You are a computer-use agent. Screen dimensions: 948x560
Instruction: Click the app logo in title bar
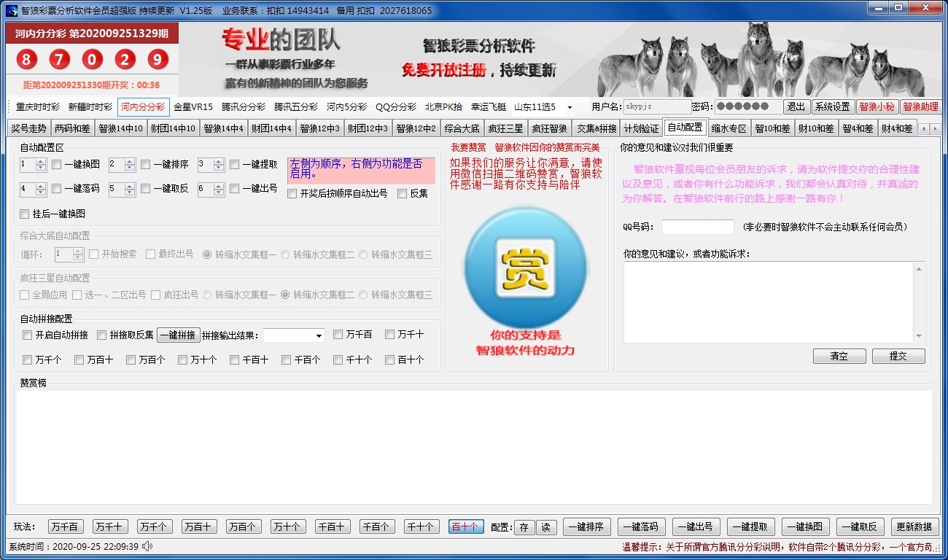(x=11, y=10)
